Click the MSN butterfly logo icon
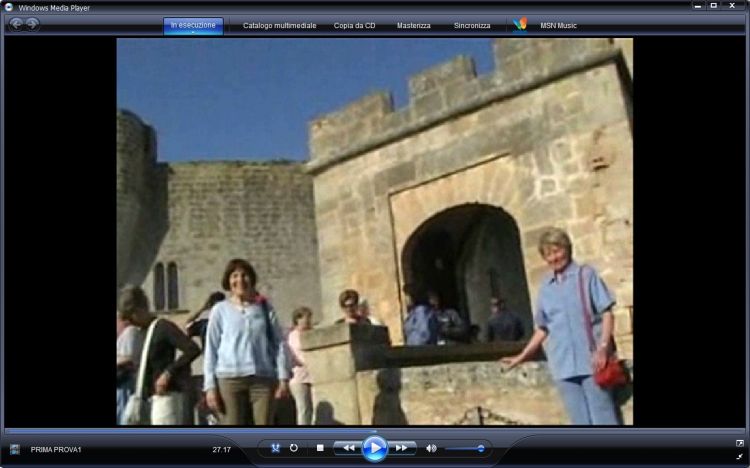 [520, 24]
